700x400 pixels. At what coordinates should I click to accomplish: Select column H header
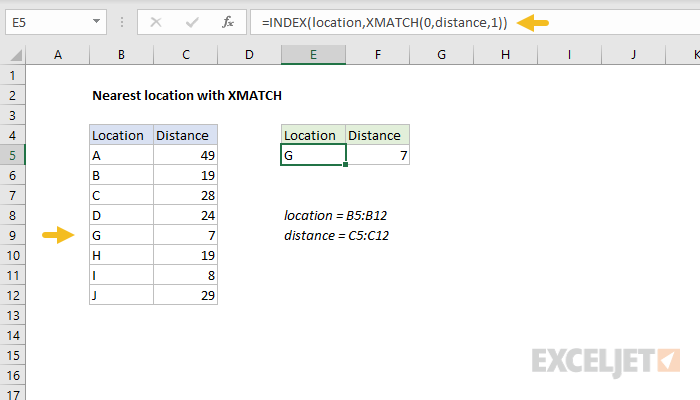(x=505, y=55)
